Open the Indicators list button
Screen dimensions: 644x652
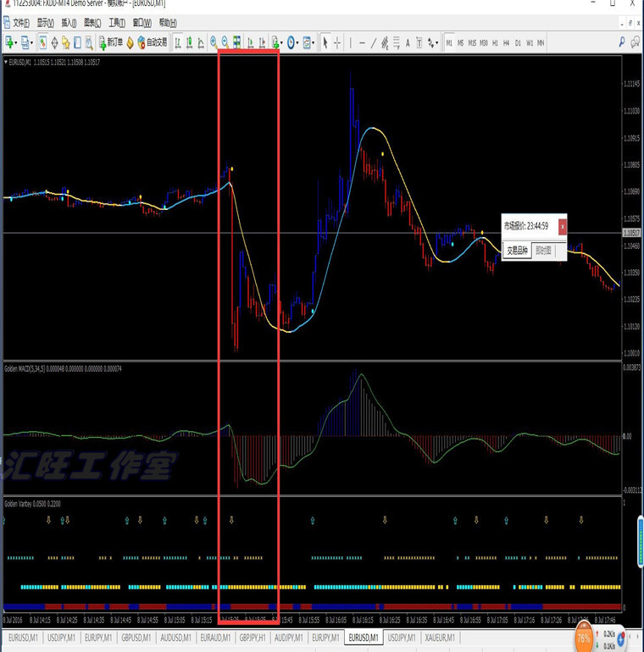click(275, 42)
